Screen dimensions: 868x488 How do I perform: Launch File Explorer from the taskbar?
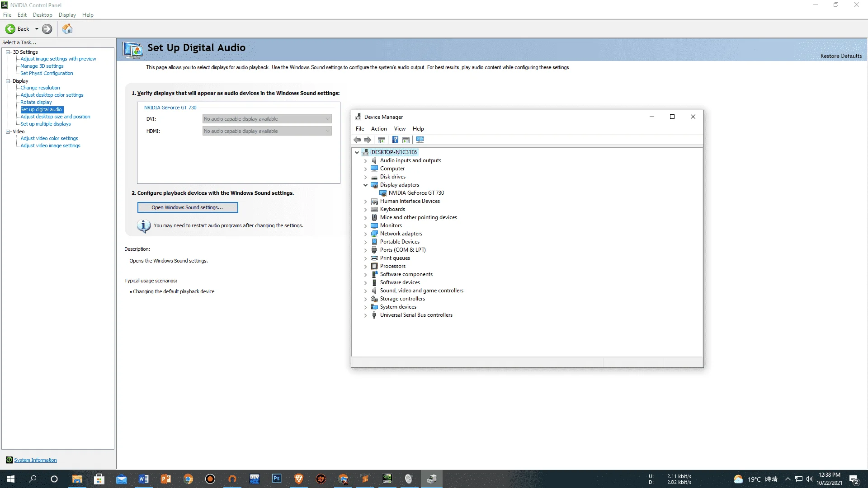[x=77, y=479]
